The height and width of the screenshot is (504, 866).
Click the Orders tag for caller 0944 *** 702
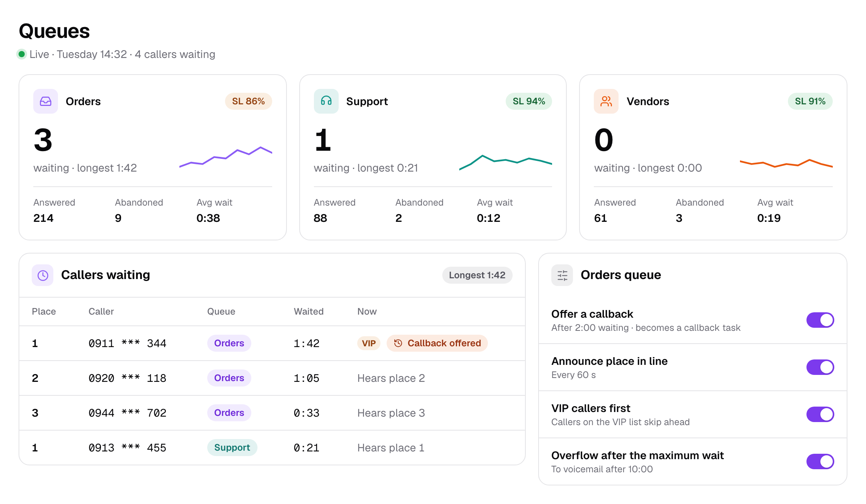click(x=229, y=413)
